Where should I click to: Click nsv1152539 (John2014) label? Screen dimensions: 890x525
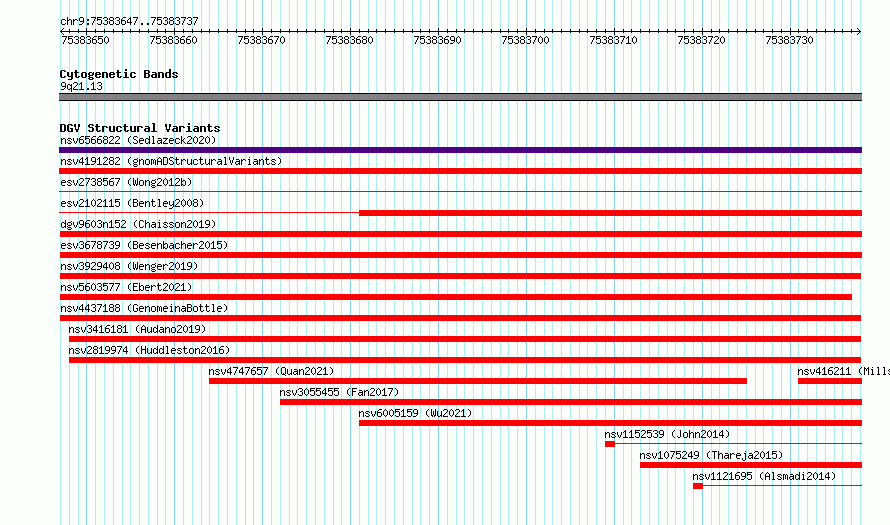coord(667,434)
